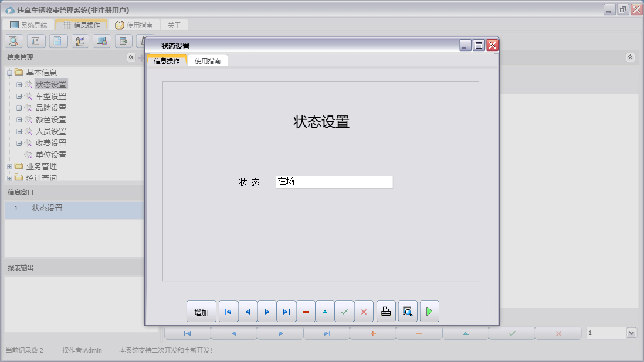Collapse the 信息管理 sidebar panel

[x=131, y=57]
